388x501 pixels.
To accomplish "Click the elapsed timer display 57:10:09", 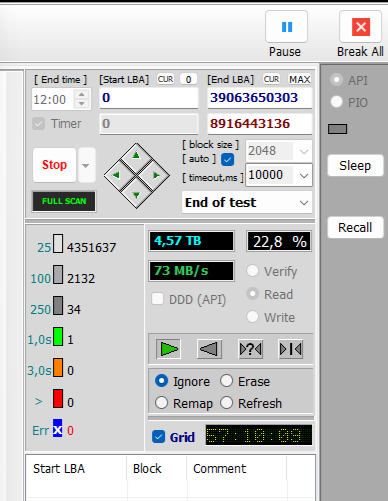I will pos(259,435).
